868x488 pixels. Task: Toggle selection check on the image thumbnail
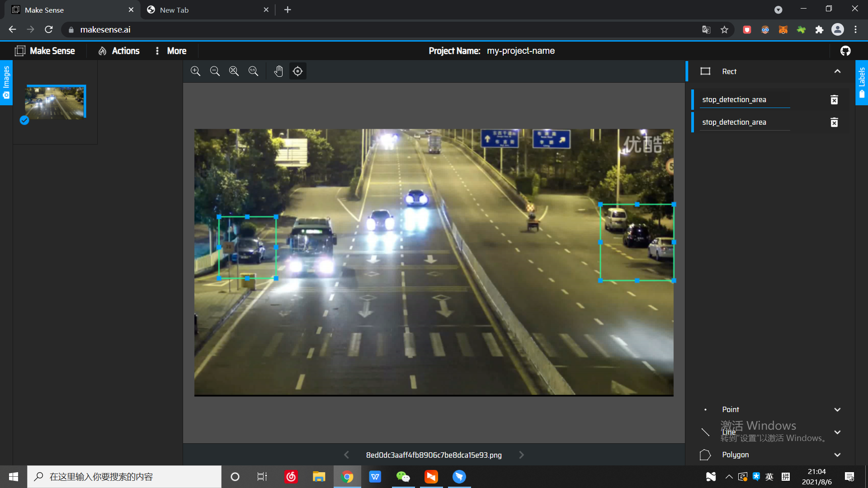click(24, 121)
